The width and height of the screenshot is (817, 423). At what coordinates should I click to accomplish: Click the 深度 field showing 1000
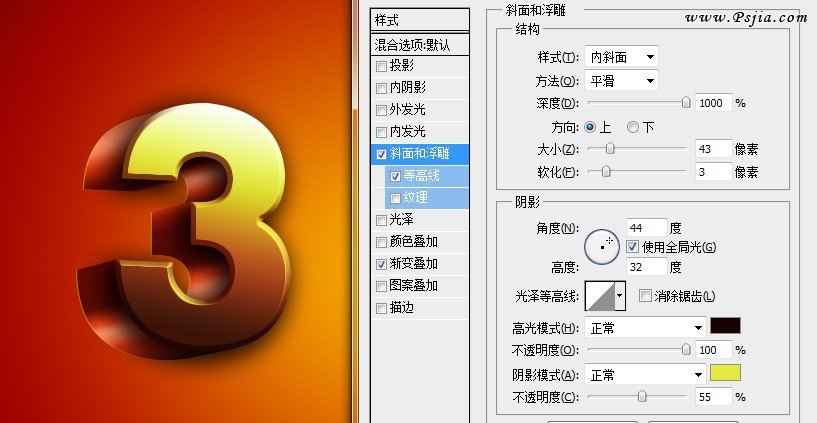[713, 103]
